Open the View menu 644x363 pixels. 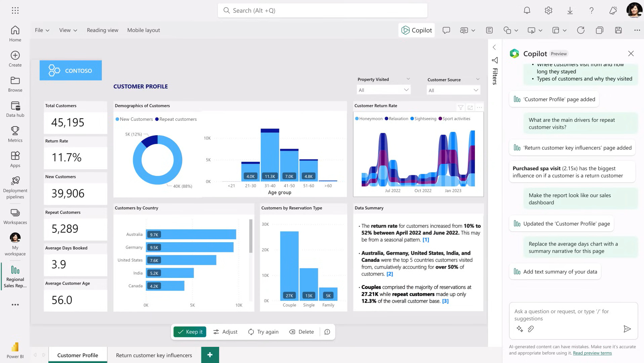[x=68, y=30]
